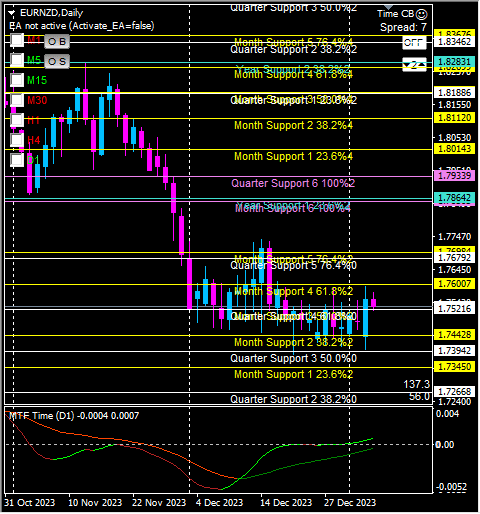480x514 pixels.
Task: Toggle the M15 timeframe checkbox
Action: [x=17, y=80]
